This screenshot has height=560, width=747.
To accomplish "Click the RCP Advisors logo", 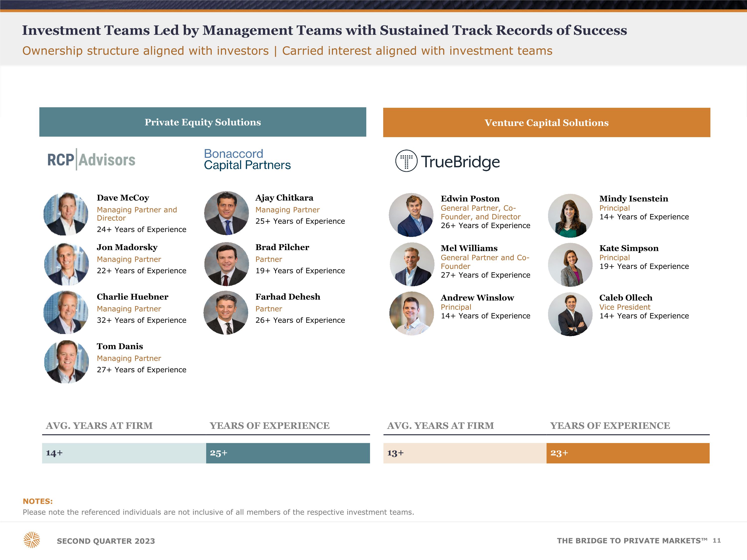I will [91, 160].
